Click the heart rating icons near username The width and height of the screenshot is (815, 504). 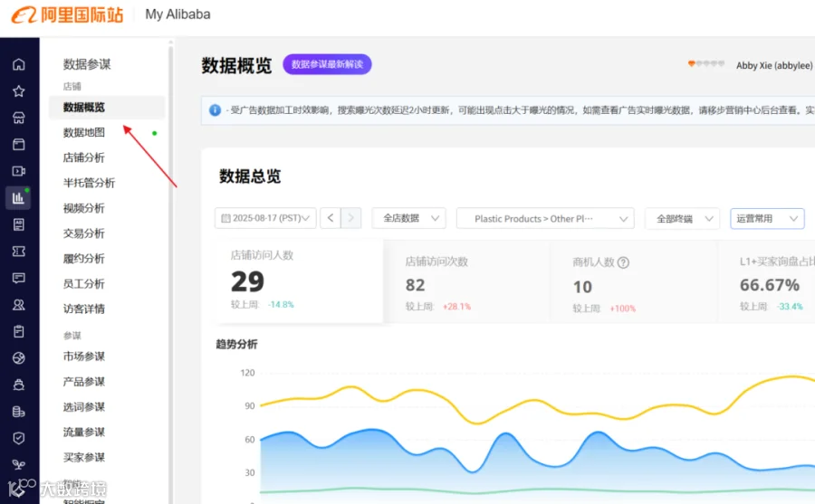coord(705,64)
